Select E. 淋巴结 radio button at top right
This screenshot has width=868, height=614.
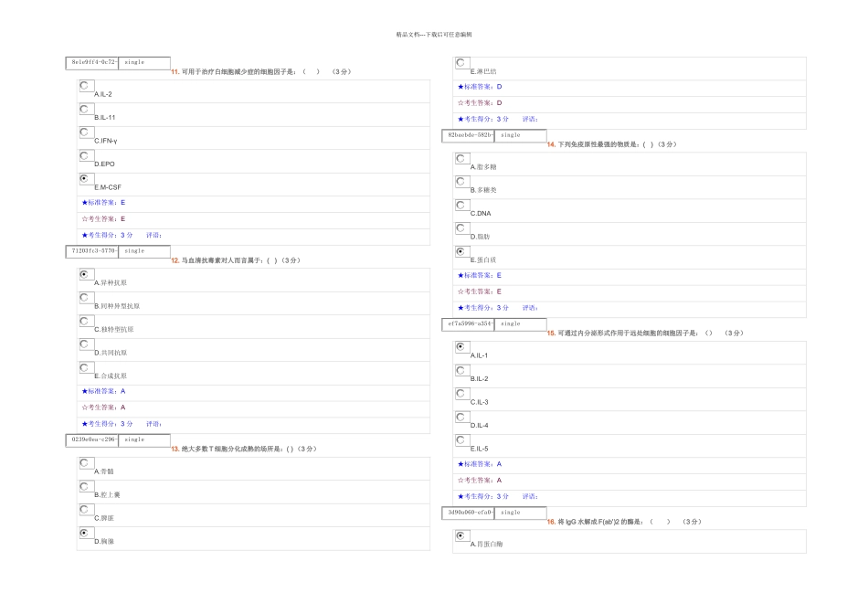(460, 62)
